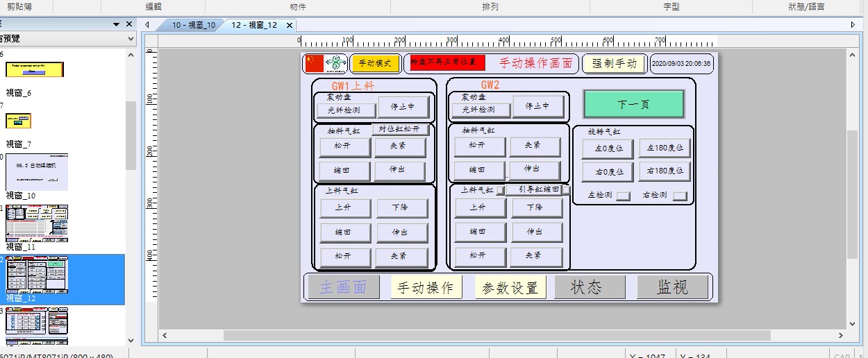Image resolution: width=868 pixels, height=358 pixels.
Task: Select the green company logo icon
Action: [336, 63]
